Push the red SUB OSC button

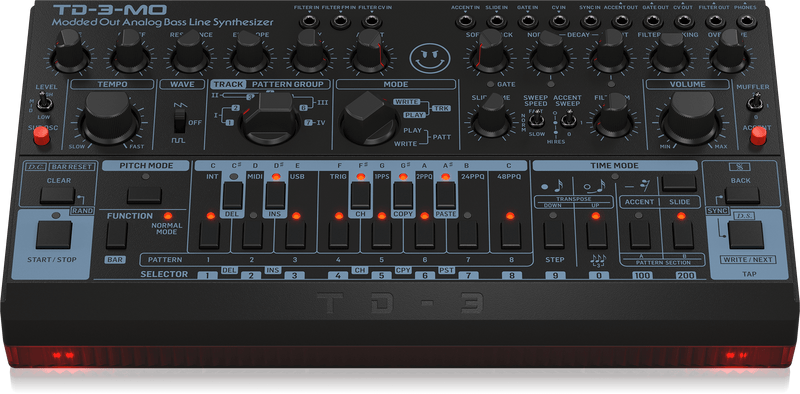(41, 135)
